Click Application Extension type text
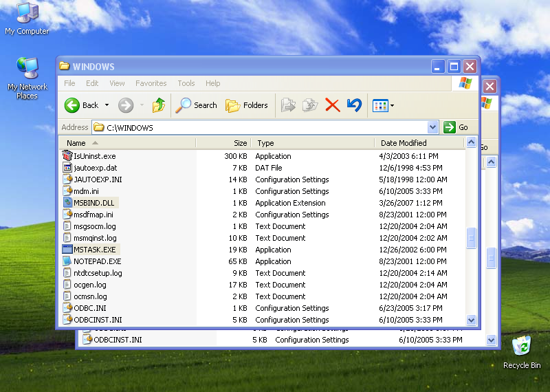 pos(290,203)
